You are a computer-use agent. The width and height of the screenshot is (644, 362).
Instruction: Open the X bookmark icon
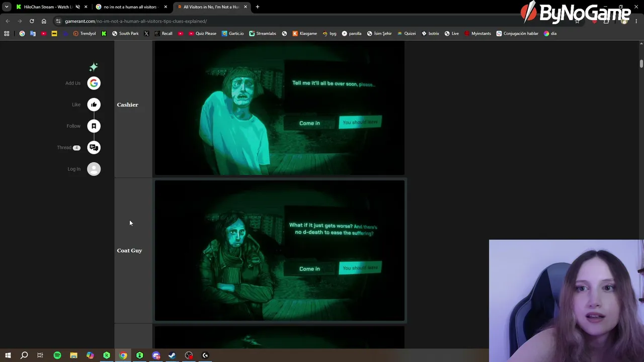coord(146,34)
